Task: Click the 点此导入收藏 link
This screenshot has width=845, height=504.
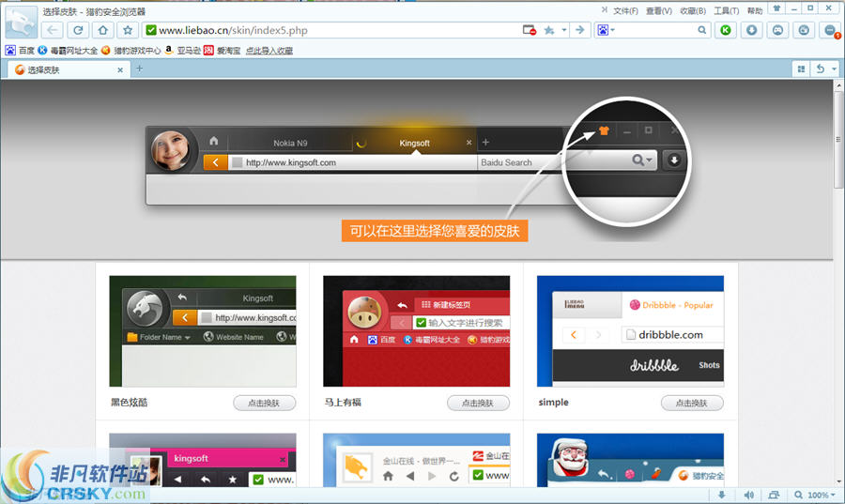Action: 269,51
